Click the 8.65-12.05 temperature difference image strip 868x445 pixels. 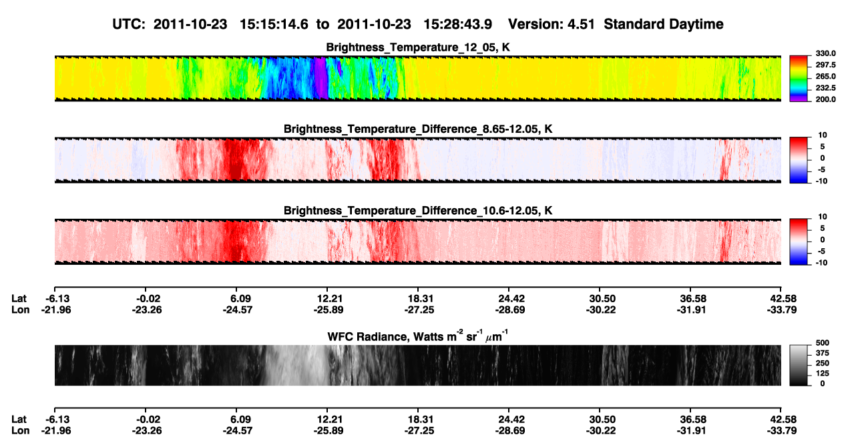click(417, 159)
